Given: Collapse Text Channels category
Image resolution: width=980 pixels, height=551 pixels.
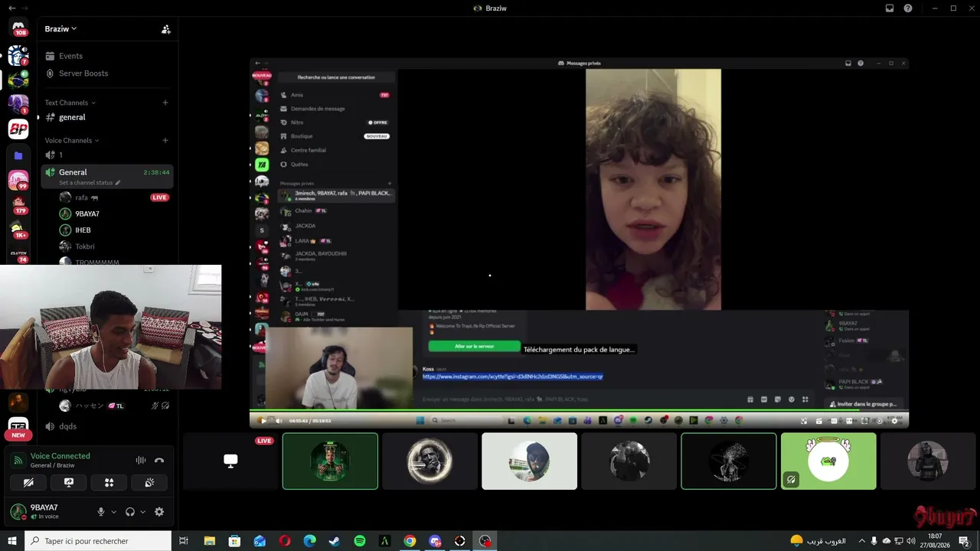Looking at the screenshot, I should click(70, 103).
